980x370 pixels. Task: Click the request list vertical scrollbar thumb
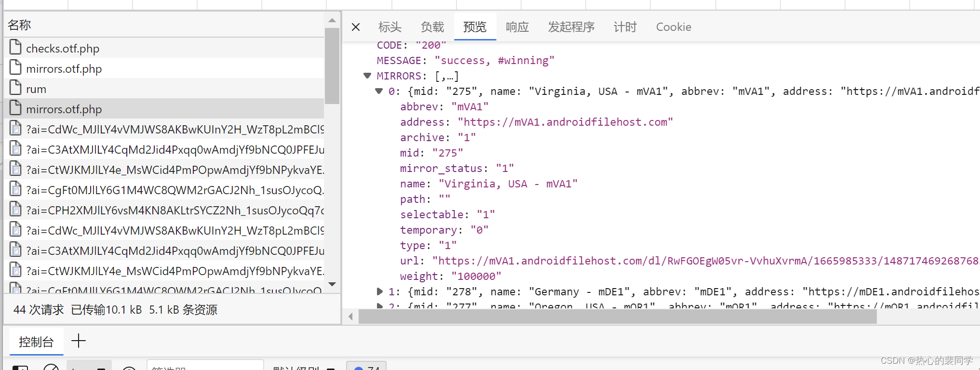coord(332,66)
